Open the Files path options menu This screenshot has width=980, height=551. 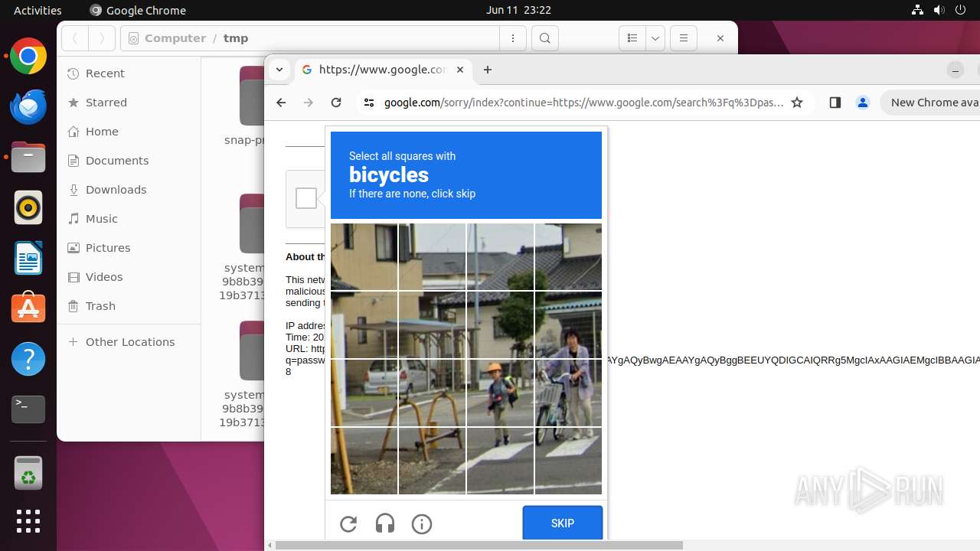pos(513,38)
